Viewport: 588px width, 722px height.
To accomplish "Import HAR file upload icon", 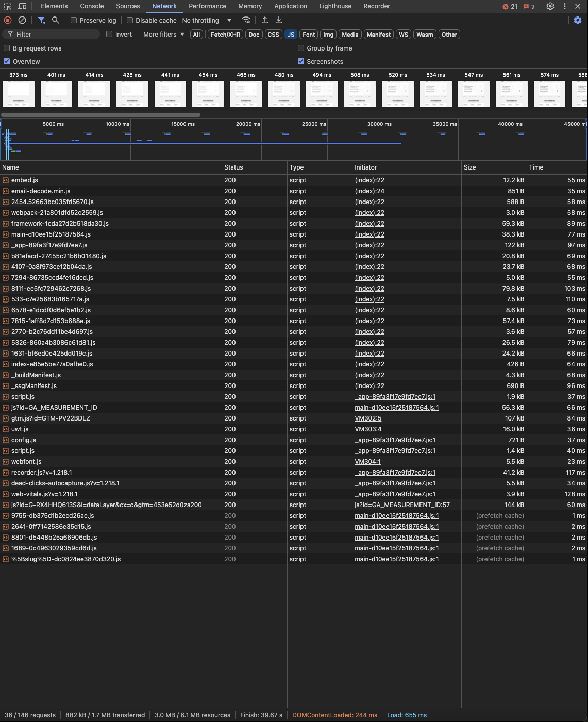I will 265,20.
